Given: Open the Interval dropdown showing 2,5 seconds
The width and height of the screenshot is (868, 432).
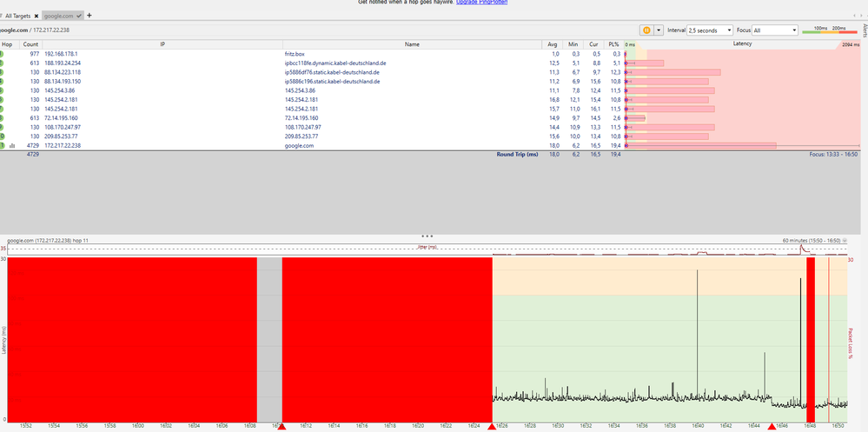Looking at the screenshot, I should (x=710, y=30).
